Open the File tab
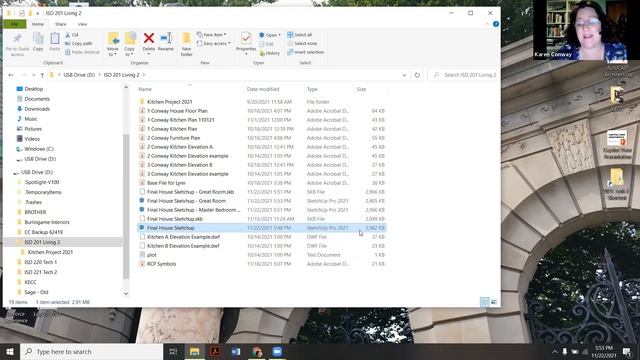 point(15,24)
